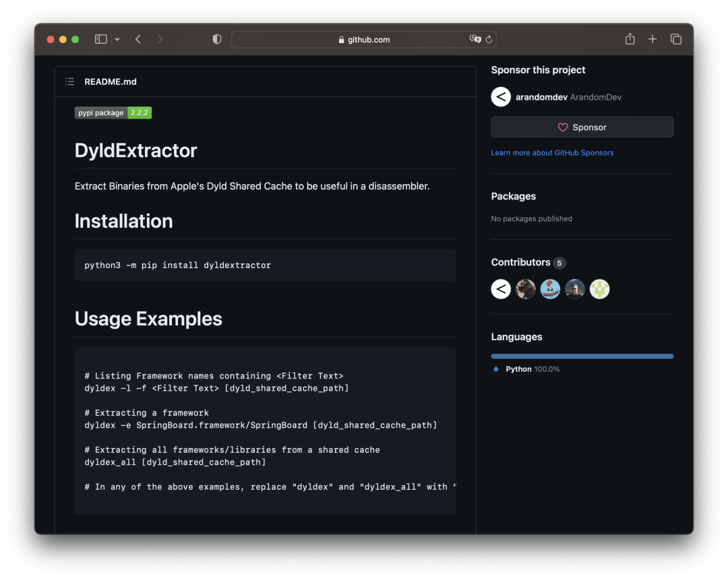This screenshot has width=728, height=580.
Task: Show the tab overview
Action: pyautogui.click(x=675, y=40)
